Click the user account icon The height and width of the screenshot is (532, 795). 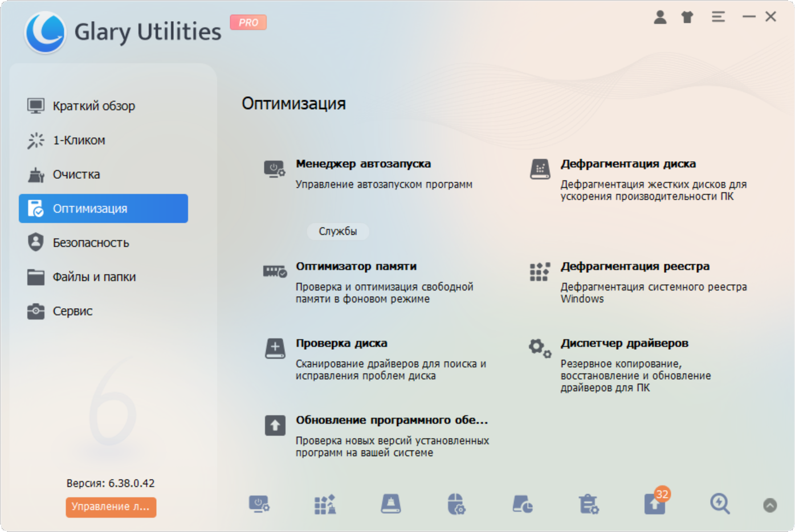tap(660, 17)
